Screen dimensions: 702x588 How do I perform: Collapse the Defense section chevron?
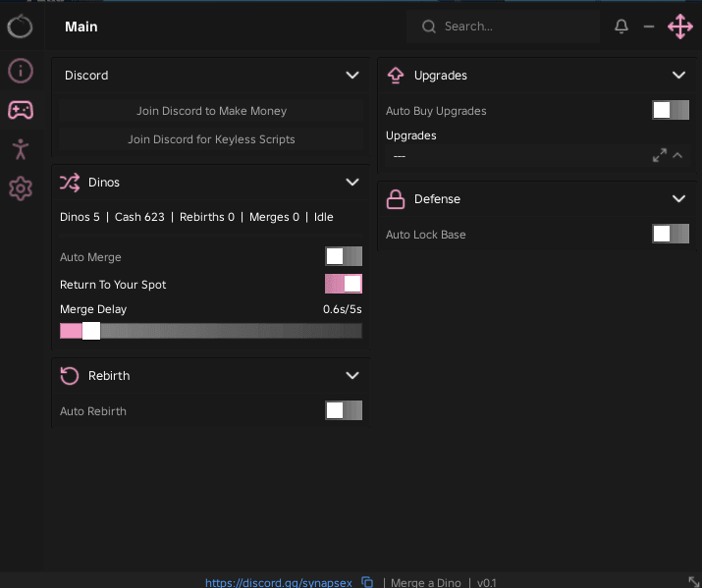click(678, 198)
